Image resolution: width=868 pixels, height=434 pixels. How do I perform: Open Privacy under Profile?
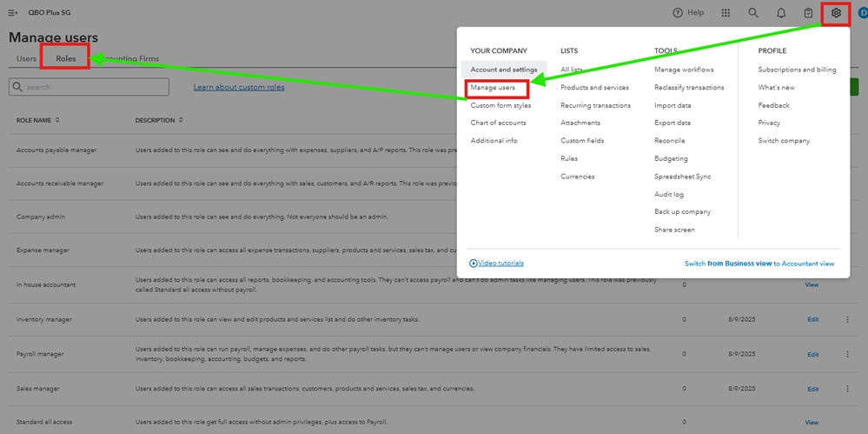pos(769,123)
